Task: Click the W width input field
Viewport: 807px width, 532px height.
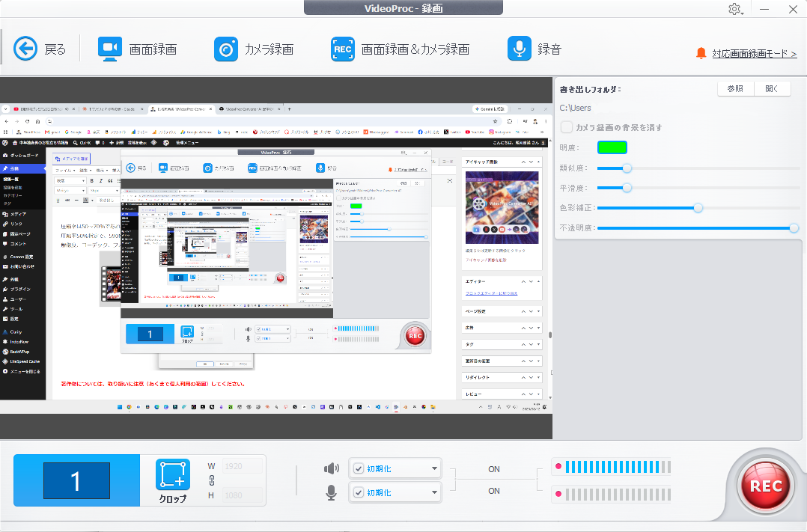Action: [x=243, y=466]
